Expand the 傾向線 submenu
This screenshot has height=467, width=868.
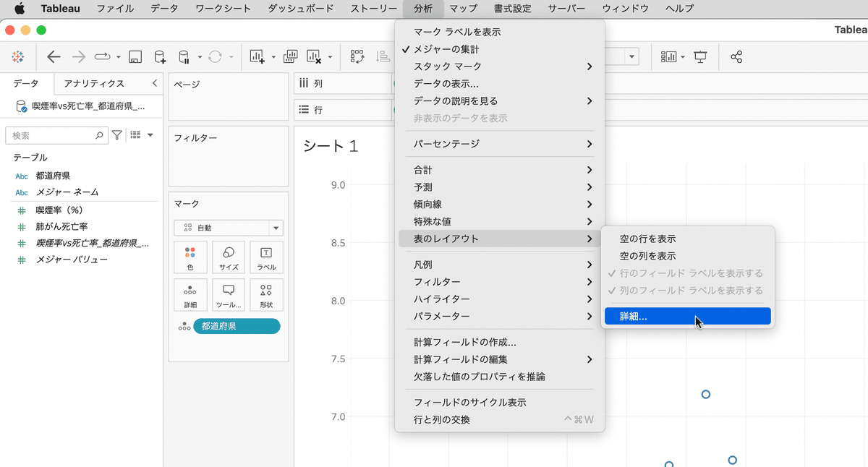500,205
